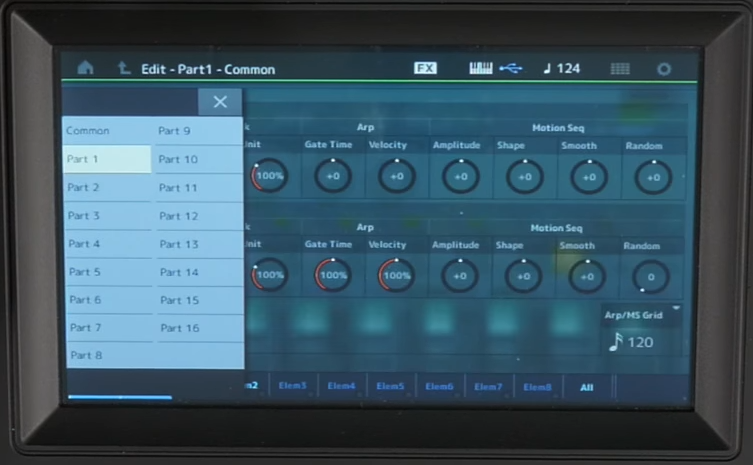Select top row Motion Seq Shape knob
The image size is (753, 465).
point(525,177)
